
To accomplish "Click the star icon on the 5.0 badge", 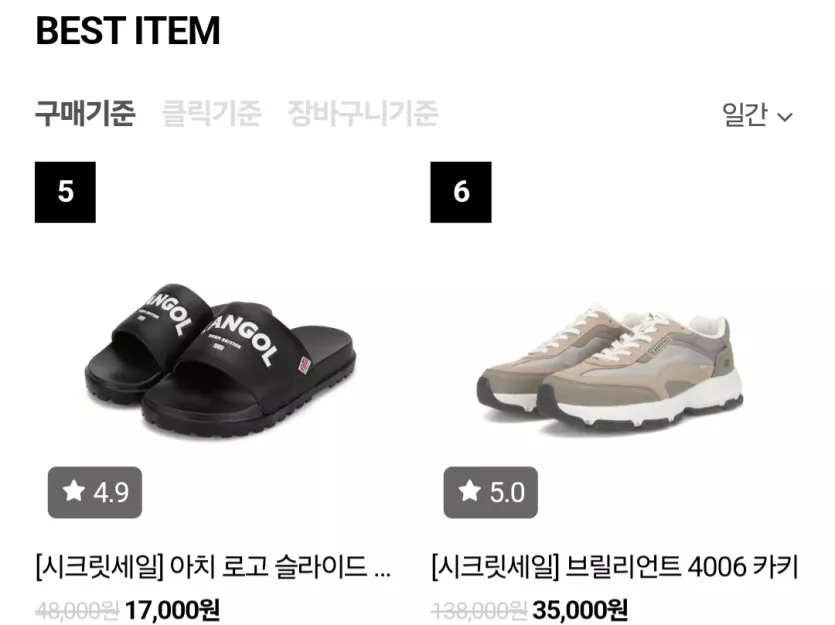I will click(469, 490).
